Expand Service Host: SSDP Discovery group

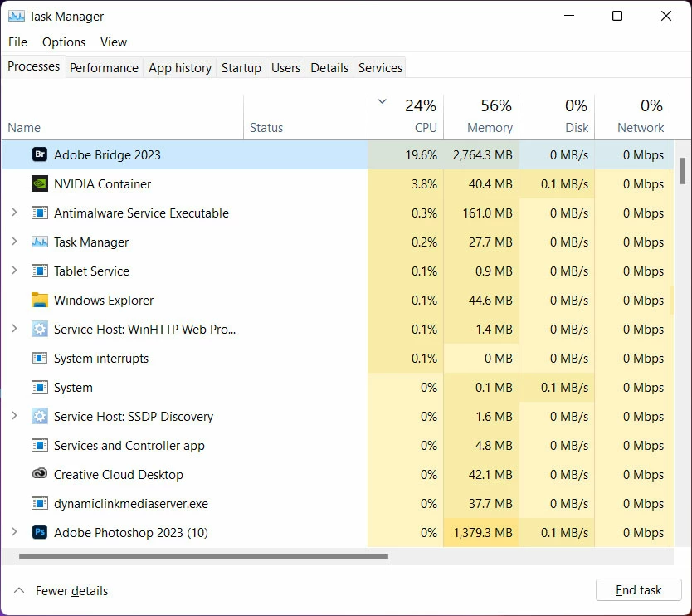tap(14, 416)
